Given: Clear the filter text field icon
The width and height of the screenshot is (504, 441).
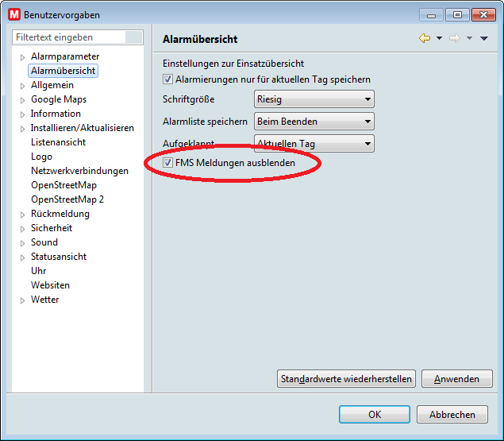Looking at the screenshot, I should 134,37.
